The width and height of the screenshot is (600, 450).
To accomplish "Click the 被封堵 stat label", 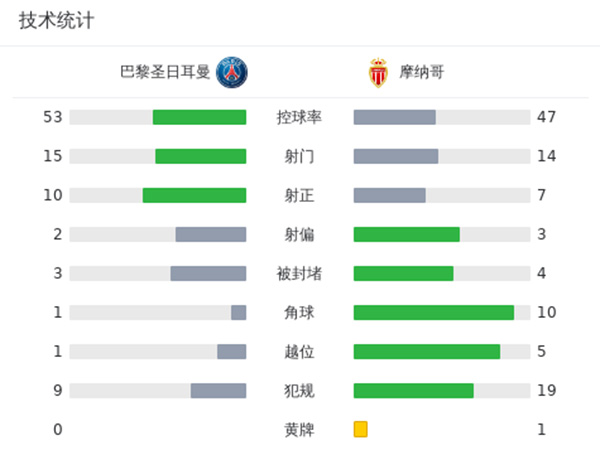I will pyautogui.click(x=299, y=273).
